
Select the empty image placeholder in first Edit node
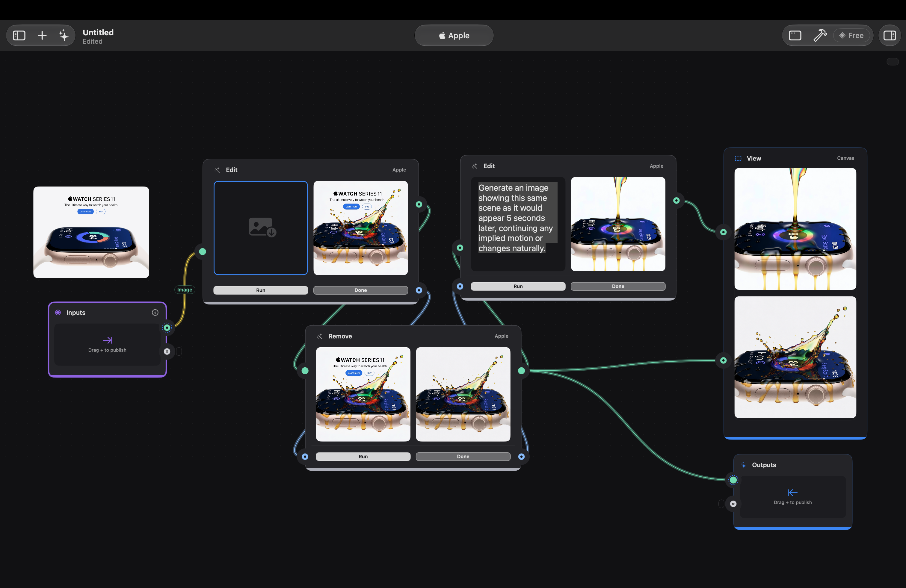coord(261,228)
